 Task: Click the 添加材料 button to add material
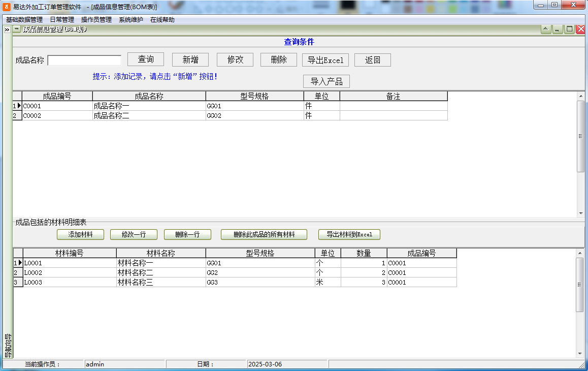(x=80, y=234)
